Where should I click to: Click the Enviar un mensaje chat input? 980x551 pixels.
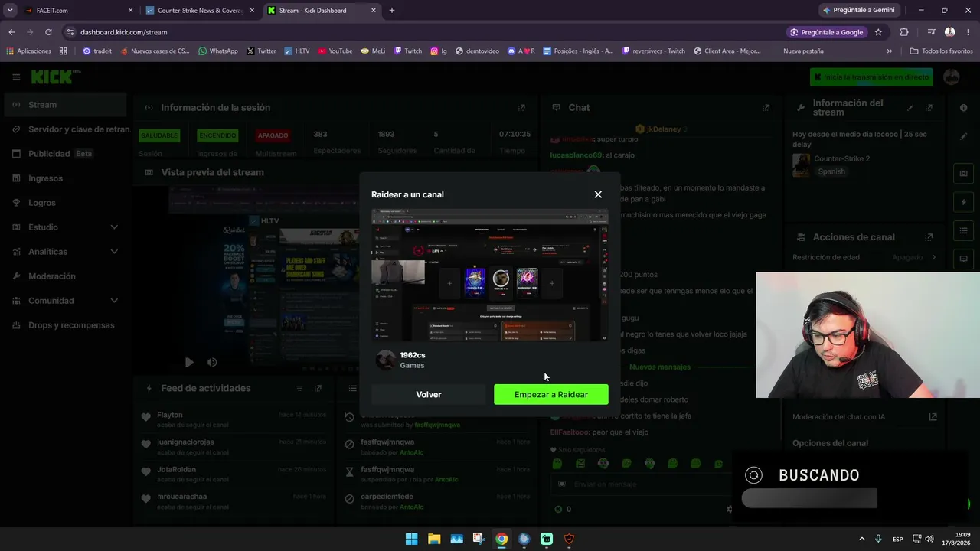point(642,484)
